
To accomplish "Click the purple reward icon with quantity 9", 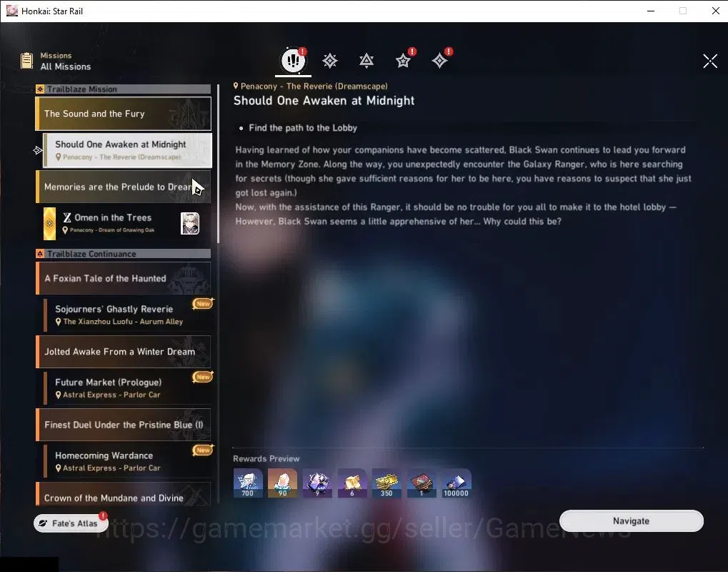I will coord(317,483).
